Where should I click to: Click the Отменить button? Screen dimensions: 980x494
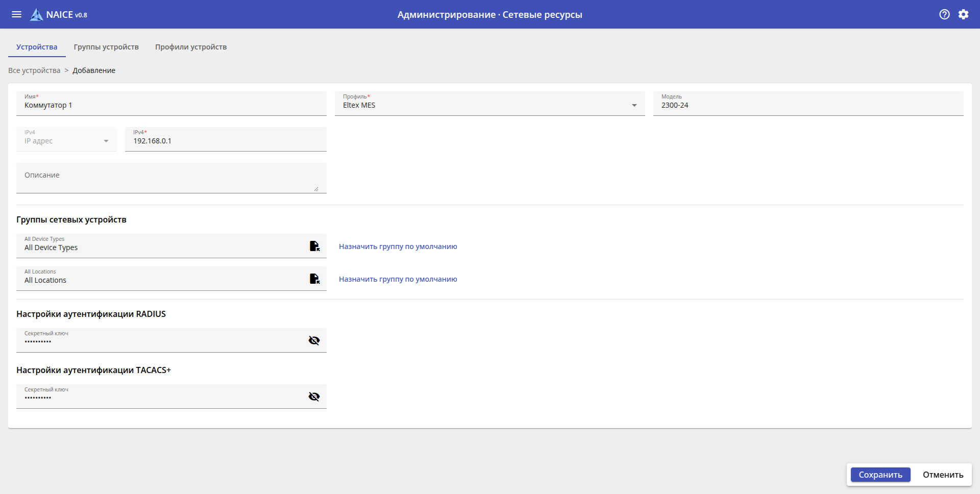pos(943,475)
